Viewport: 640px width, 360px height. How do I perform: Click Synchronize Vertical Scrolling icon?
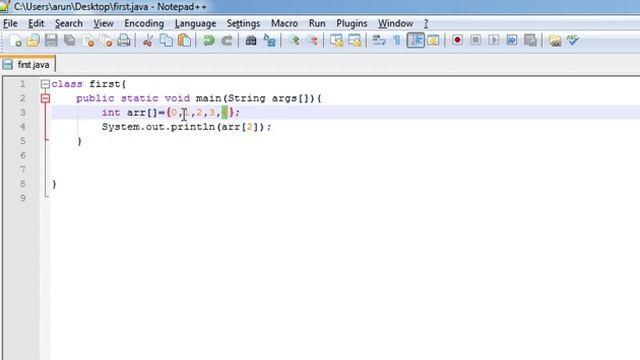[336, 40]
